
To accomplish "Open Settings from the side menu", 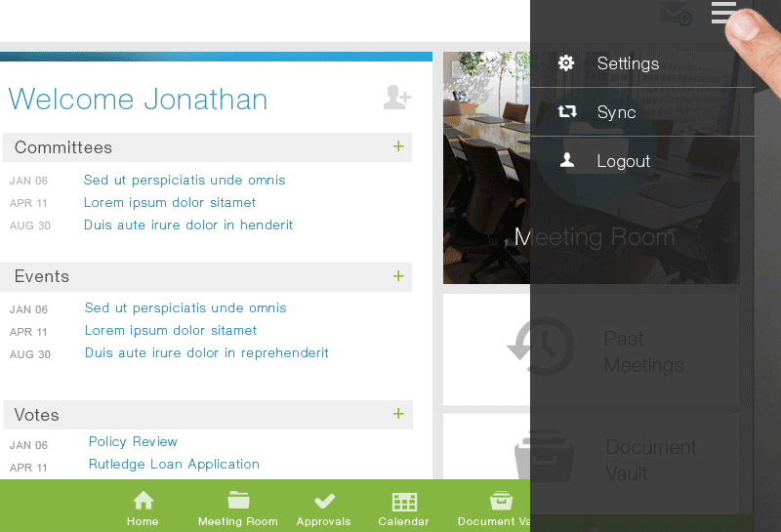I will click(642, 63).
